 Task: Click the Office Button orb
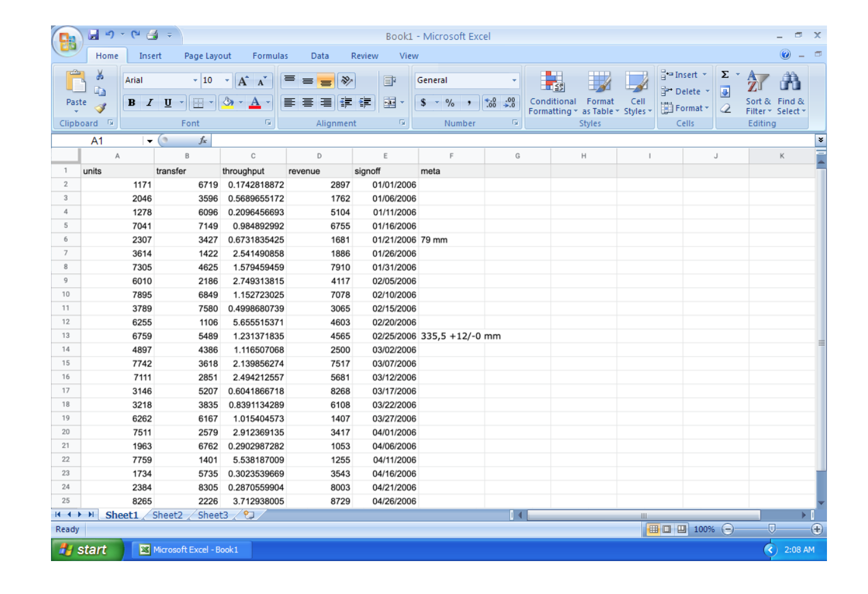[x=67, y=42]
